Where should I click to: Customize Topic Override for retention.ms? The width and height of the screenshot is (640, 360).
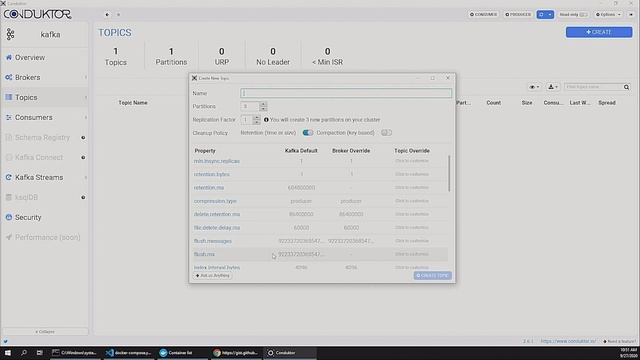(412, 188)
